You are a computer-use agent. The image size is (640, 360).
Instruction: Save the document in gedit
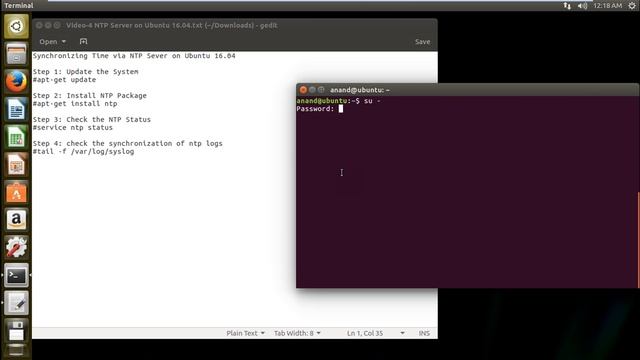422,42
